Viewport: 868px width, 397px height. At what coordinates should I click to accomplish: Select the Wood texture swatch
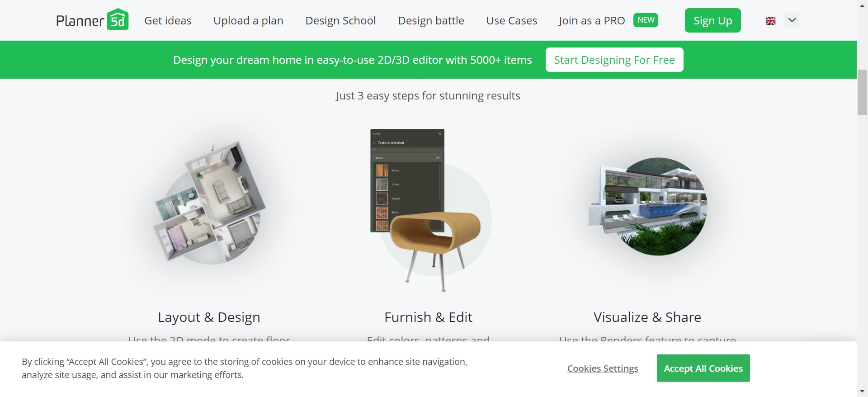pyautogui.click(x=382, y=170)
